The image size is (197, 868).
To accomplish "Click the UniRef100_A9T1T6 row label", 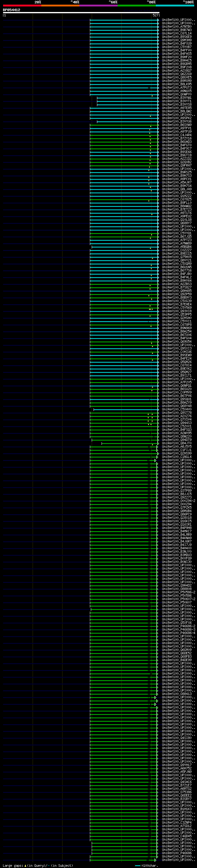I will pos(177,213).
